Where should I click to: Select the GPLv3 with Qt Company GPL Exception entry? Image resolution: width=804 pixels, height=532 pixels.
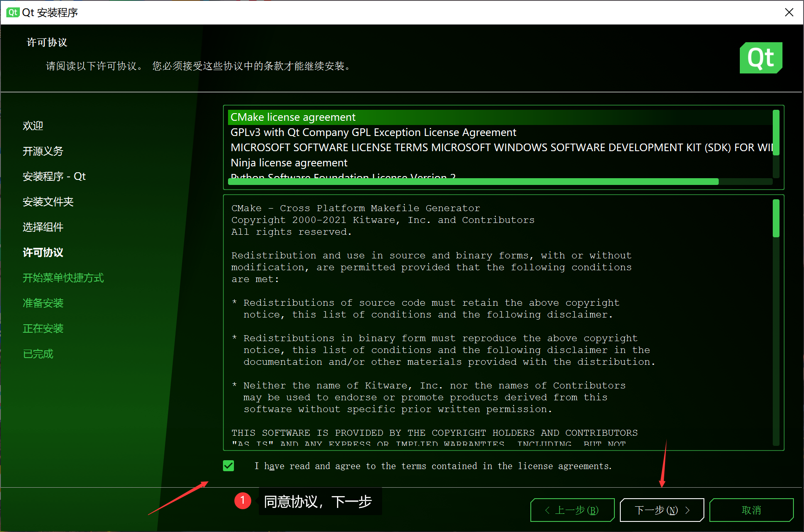click(x=500, y=132)
